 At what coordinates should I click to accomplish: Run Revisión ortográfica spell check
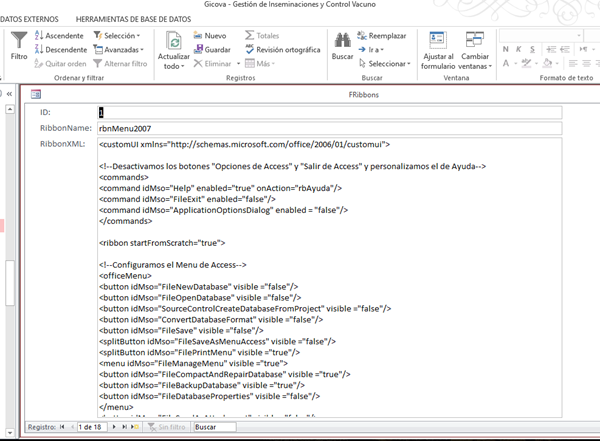[x=282, y=49]
